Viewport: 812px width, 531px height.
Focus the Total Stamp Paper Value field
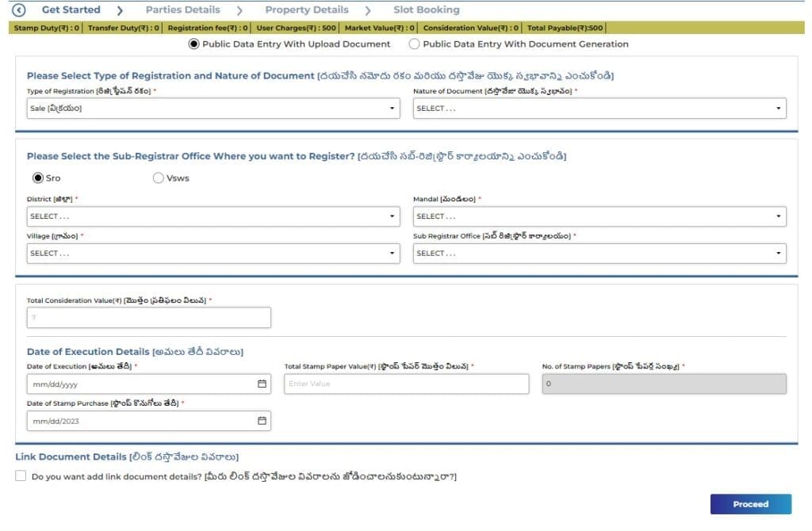coord(407,384)
